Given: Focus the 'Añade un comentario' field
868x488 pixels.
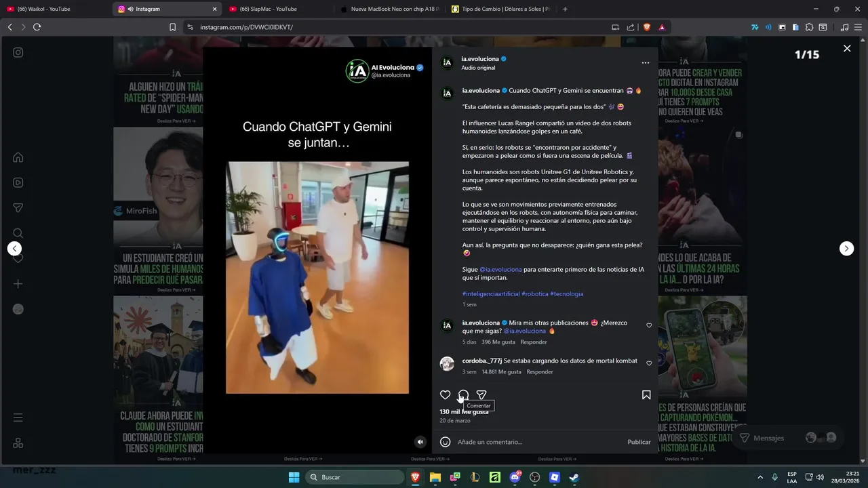Looking at the screenshot, I should (539, 442).
